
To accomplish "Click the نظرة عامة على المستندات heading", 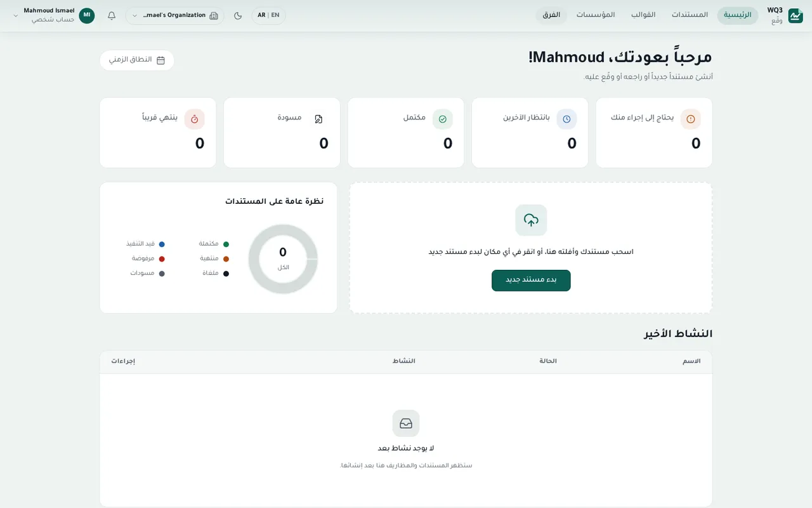I will (274, 201).
